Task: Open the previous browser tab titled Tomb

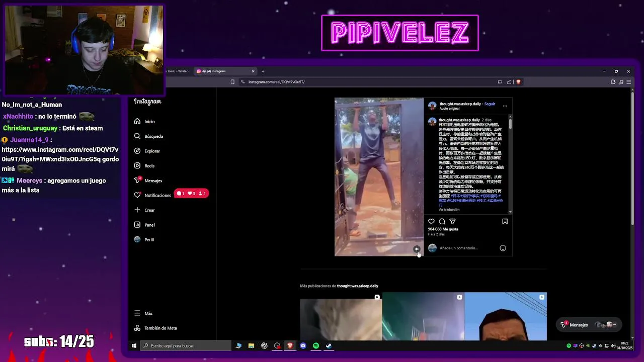Action: pos(178,71)
